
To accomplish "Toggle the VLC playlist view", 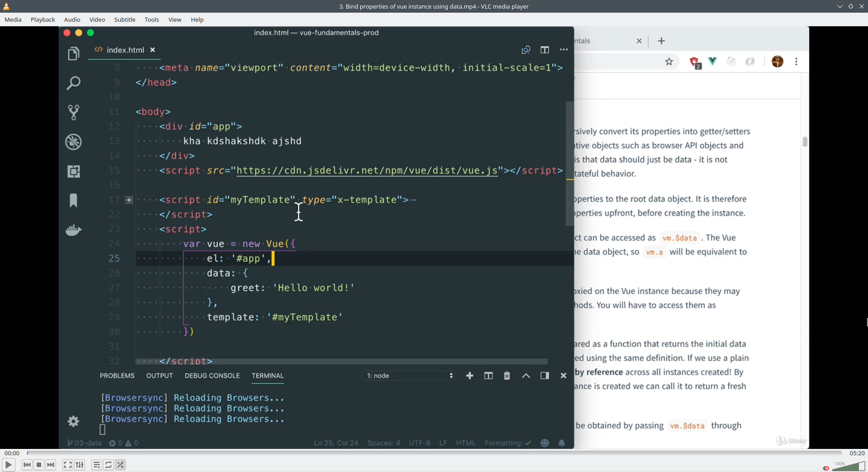I will pos(97,465).
